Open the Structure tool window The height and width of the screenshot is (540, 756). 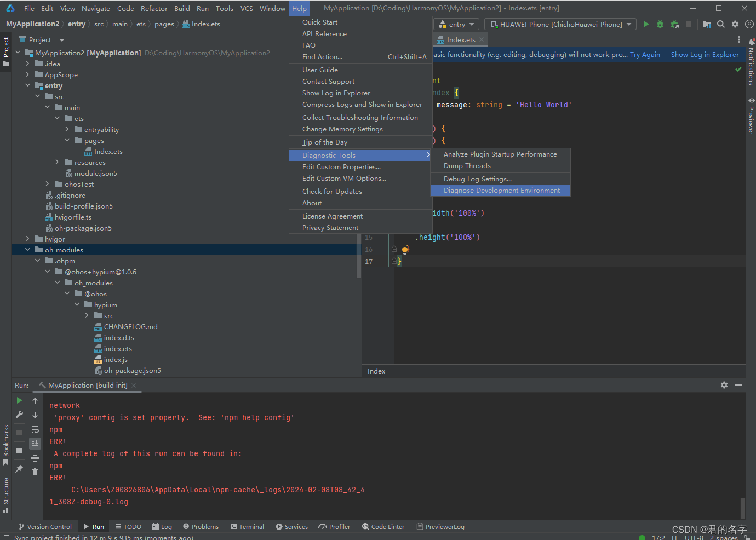[x=6, y=495]
